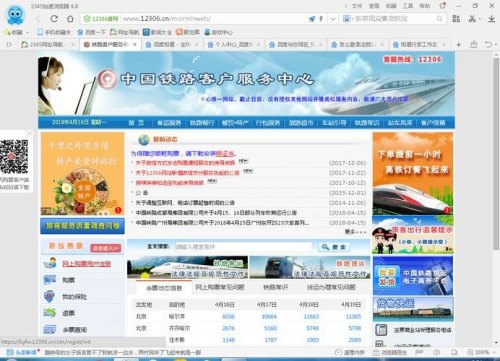
Task: Open the 收藏 favorites dropdown in bookmarks bar
Action: [16, 32]
